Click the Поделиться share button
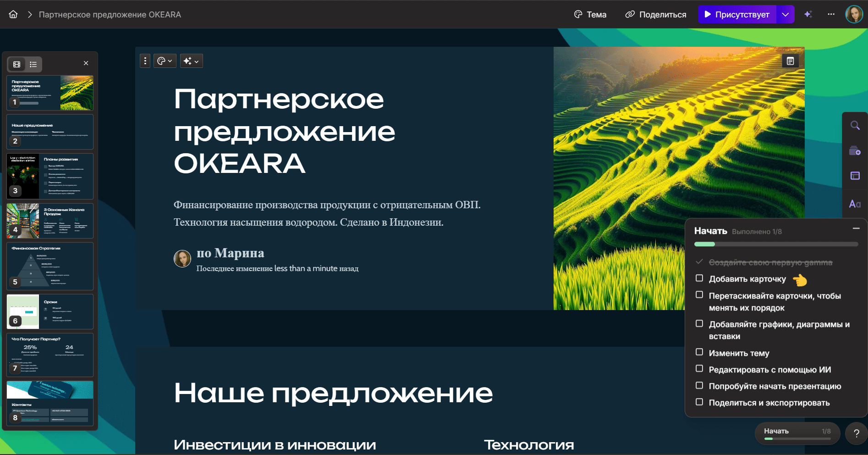868x455 pixels. click(656, 14)
